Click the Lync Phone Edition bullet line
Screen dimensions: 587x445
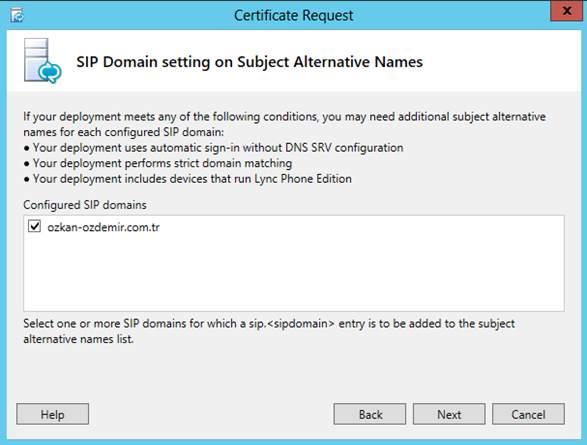(188, 179)
